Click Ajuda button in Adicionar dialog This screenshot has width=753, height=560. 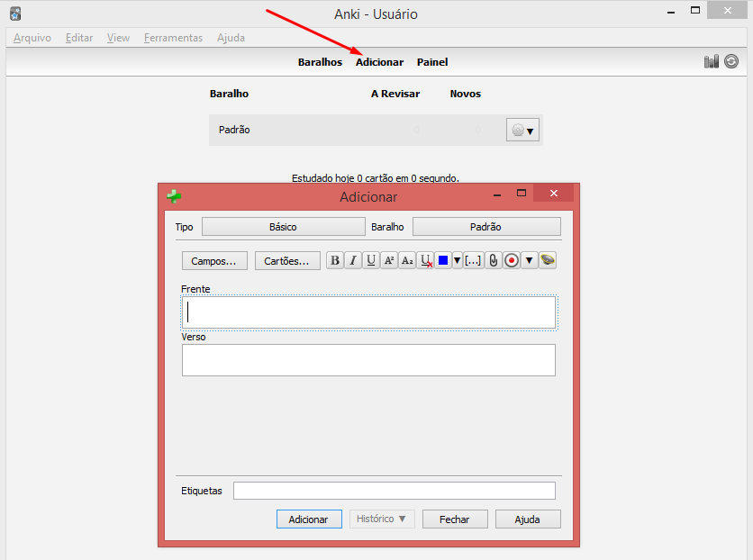click(x=528, y=519)
